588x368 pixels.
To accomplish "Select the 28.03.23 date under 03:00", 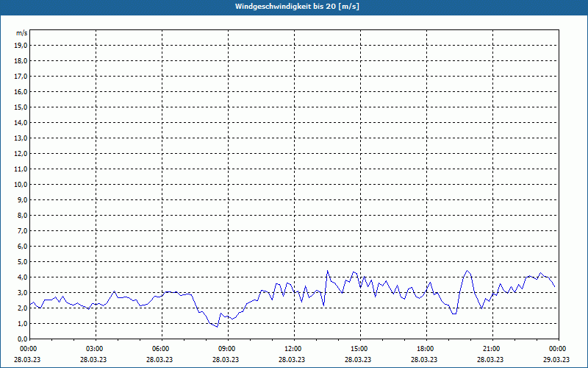I will click(x=93, y=359).
